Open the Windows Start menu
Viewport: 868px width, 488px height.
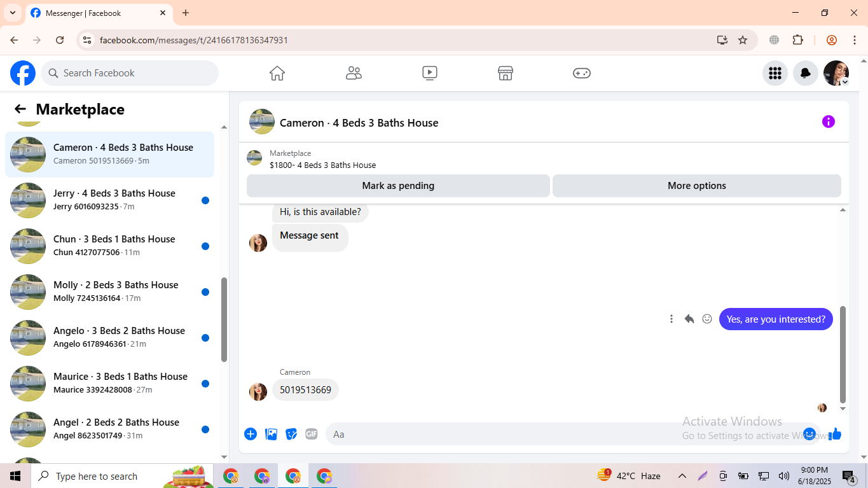click(x=15, y=476)
